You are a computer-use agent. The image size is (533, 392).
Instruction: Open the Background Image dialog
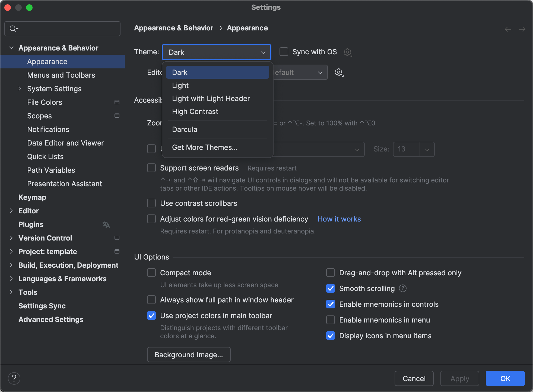pyautogui.click(x=188, y=355)
